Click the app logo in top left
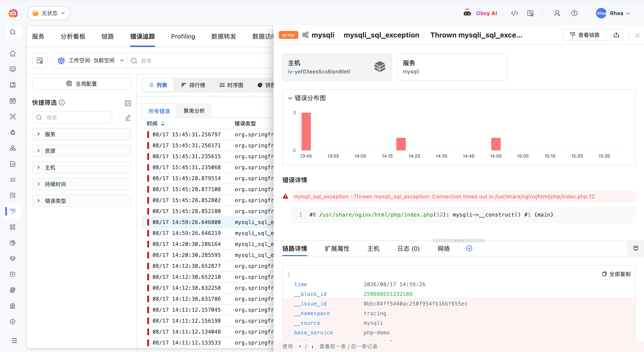This screenshot has height=352, width=644. [x=13, y=13]
